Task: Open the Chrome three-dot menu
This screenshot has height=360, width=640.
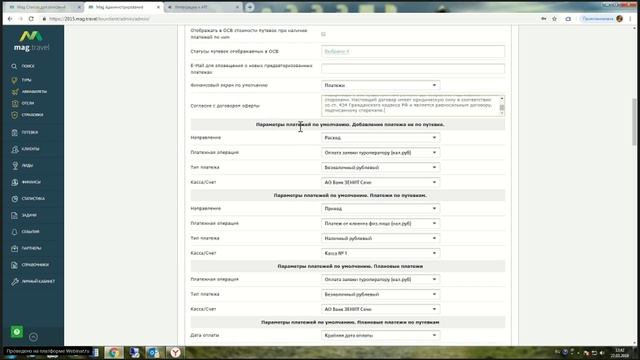Action: coord(631,19)
